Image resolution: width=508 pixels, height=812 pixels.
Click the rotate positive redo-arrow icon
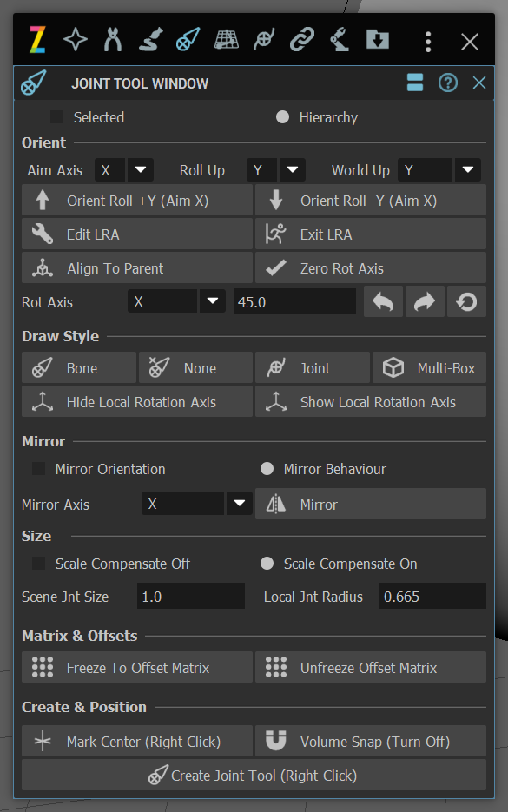(425, 301)
